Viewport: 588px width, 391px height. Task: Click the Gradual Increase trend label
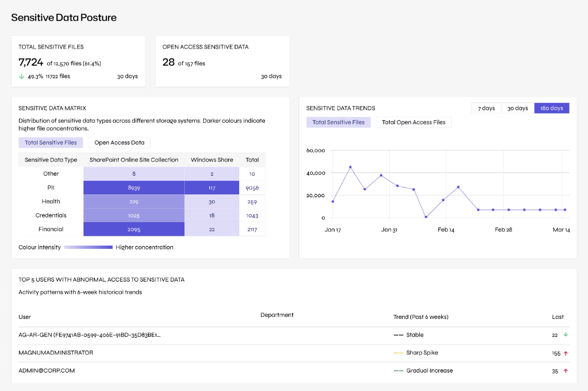(429, 371)
